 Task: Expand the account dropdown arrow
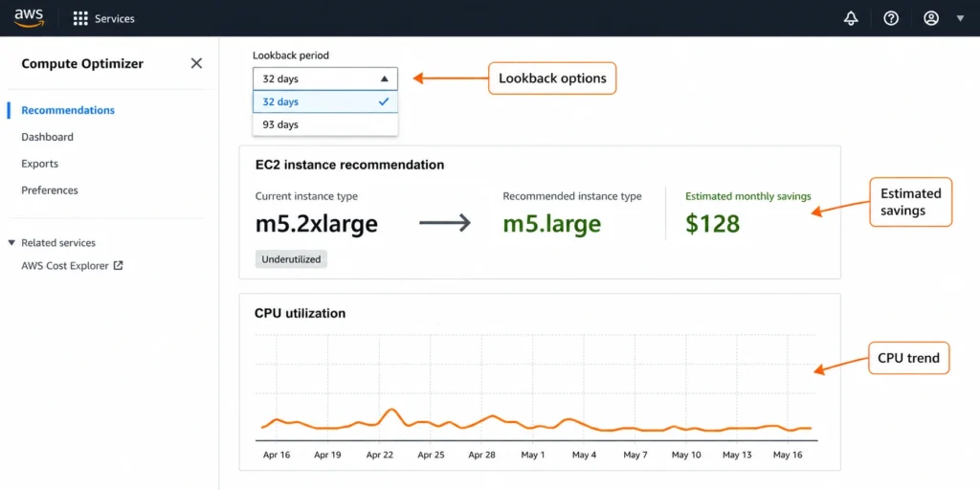961,19
